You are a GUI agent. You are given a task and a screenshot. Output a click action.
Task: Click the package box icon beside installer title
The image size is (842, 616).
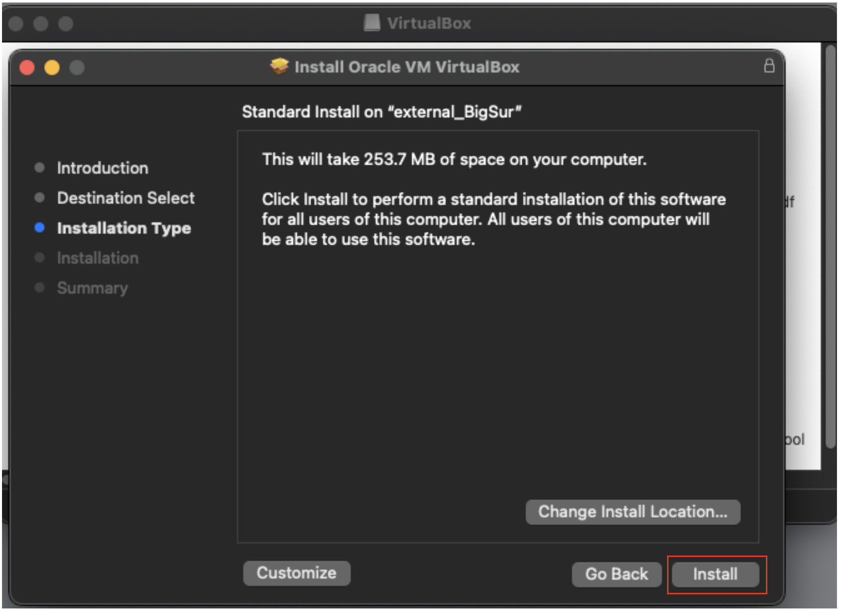coord(279,66)
